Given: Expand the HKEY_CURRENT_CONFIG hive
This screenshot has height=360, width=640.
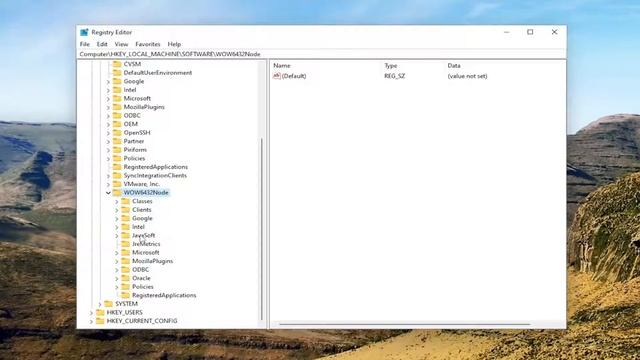Looking at the screenshot, I should pyautogui.click(x=91, y=322).
